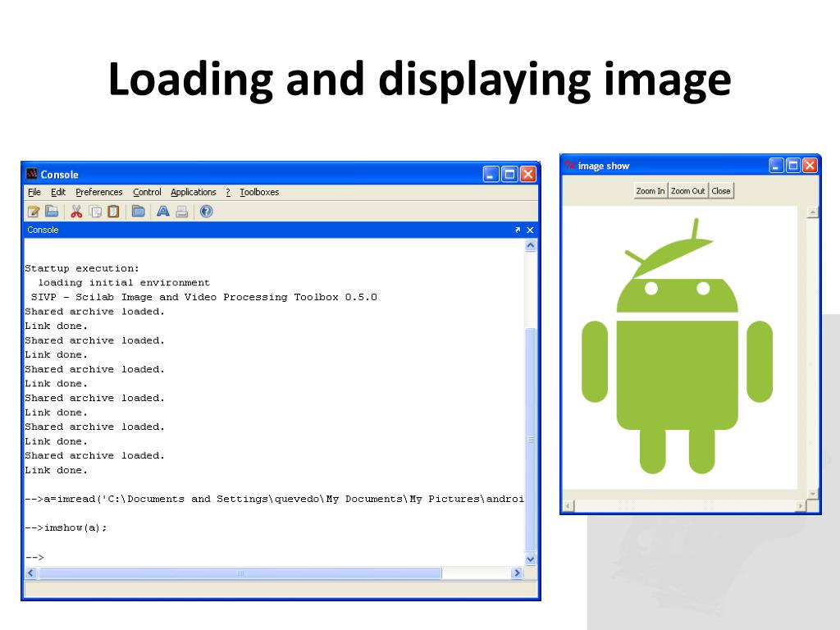Click the green Android robot image
Viewport: 840px width, 630px height.
(677, 347)
